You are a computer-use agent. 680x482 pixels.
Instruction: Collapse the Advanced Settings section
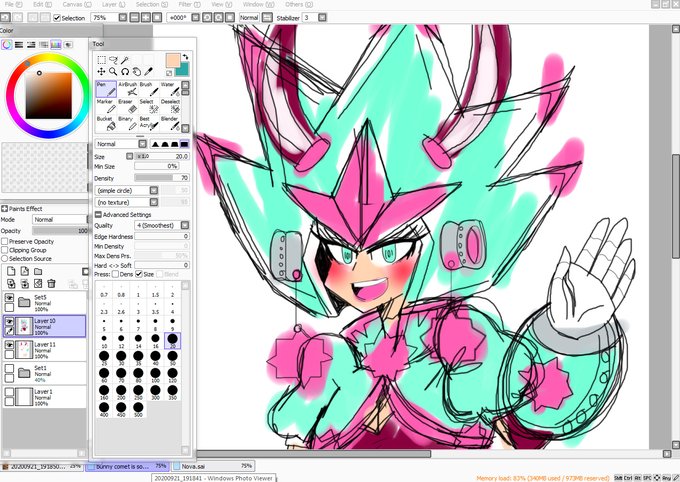(x=98, y=215)
